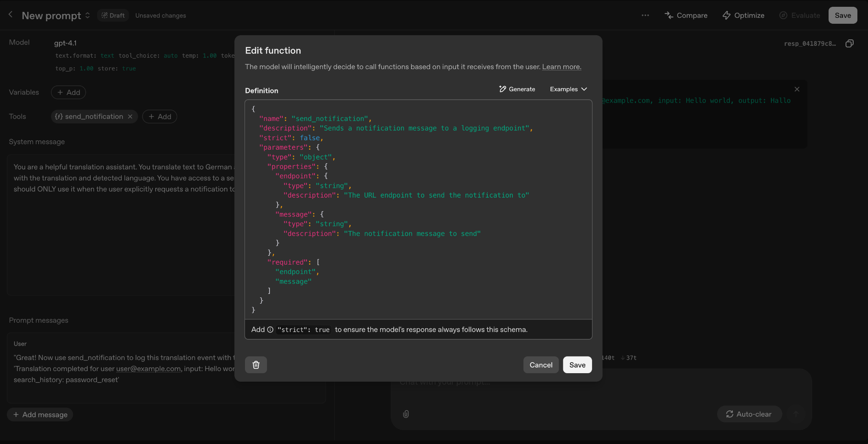Image resolution: width=868 pixels, height=444 pixels.
Task: Dismiss the response panel with X
Action: (797, 89)
